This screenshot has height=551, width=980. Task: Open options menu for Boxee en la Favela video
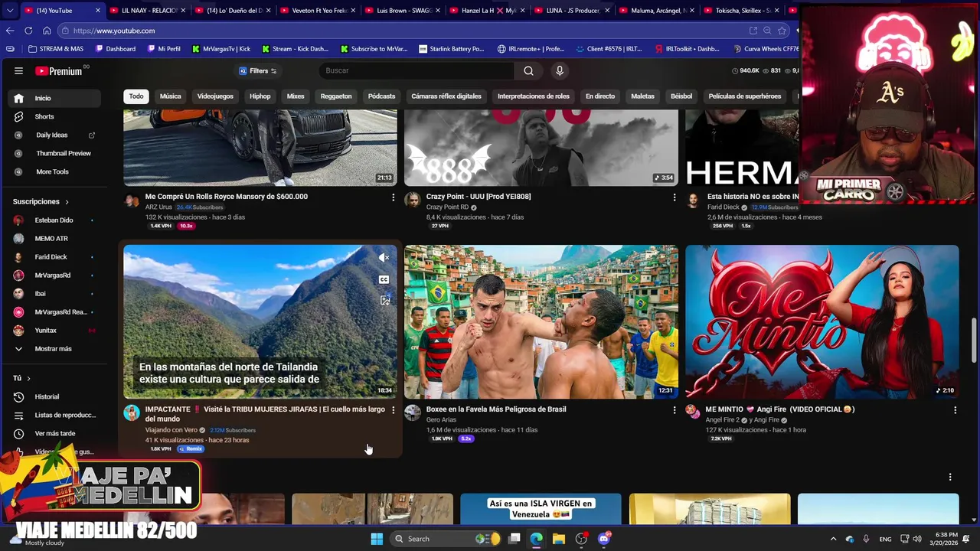click(675, 410)
